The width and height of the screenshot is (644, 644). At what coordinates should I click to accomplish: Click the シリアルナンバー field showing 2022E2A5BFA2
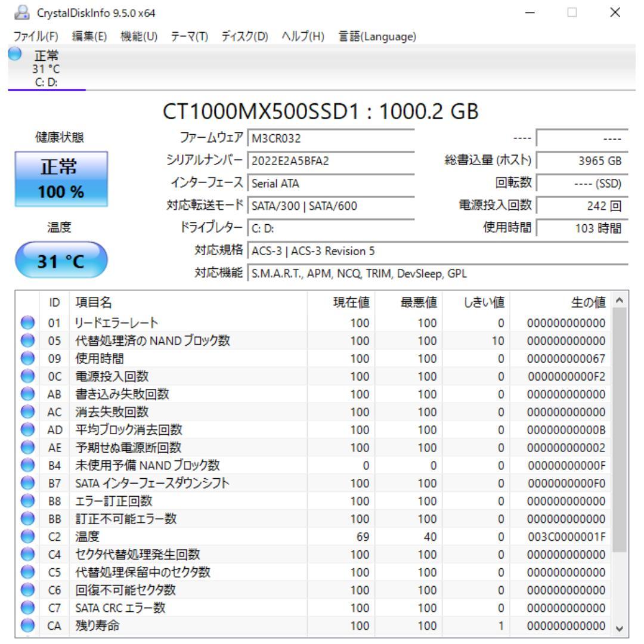point(331,162)
